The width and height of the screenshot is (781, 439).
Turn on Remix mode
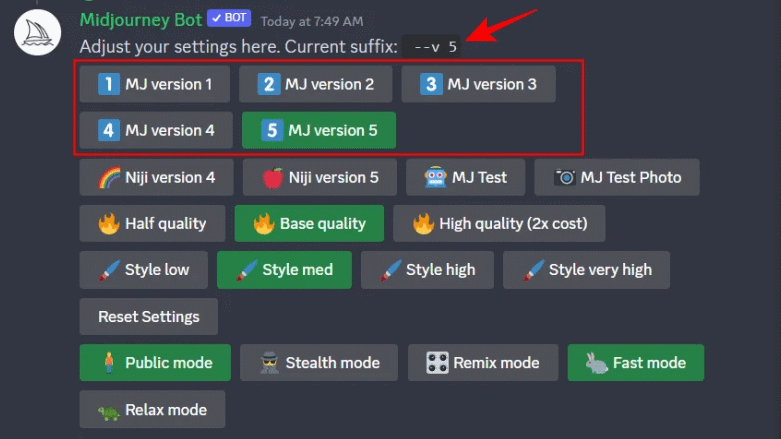click(483, 363)
